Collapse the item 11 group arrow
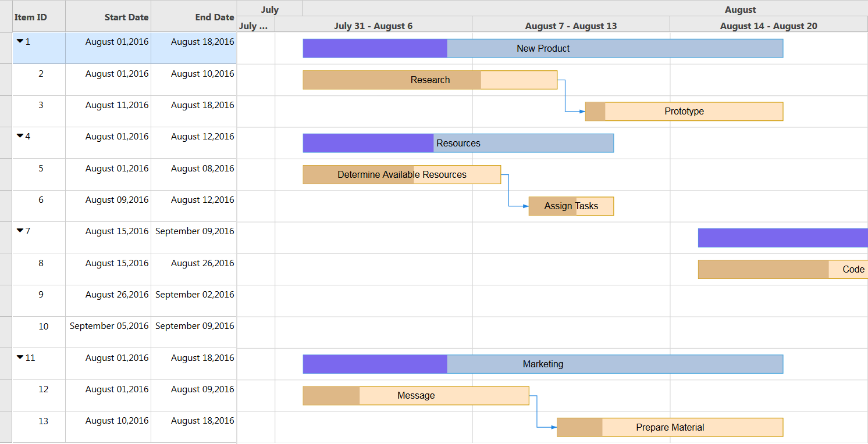 20,357
